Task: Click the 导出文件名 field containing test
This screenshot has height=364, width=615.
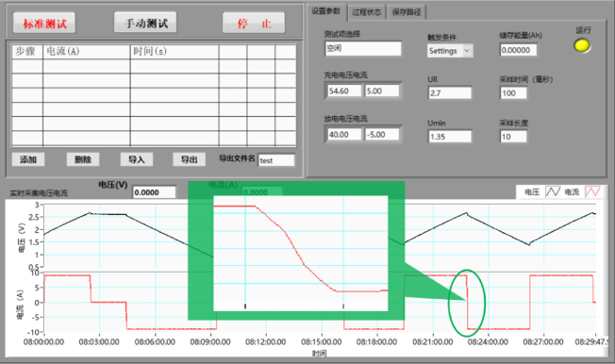Action: pyautogui.click(x=276, y=160)
